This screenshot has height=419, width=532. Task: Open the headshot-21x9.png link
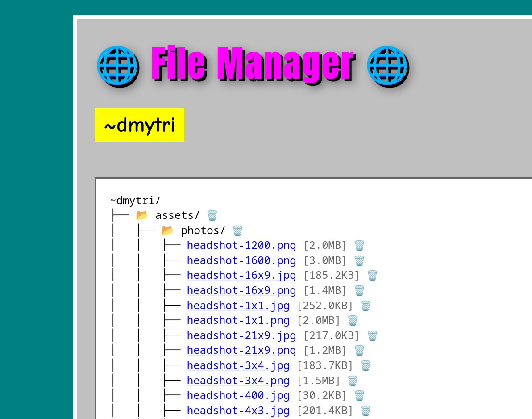pos(241,350)
